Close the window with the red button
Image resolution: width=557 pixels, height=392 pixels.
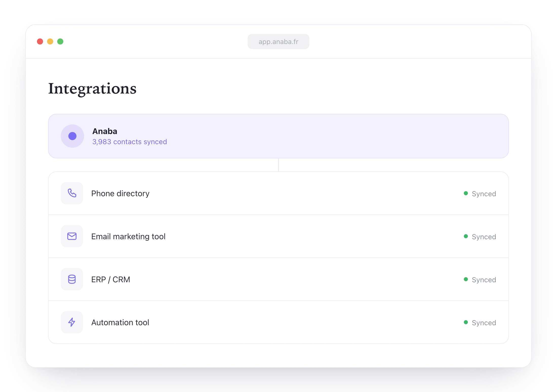click(40, 41)
